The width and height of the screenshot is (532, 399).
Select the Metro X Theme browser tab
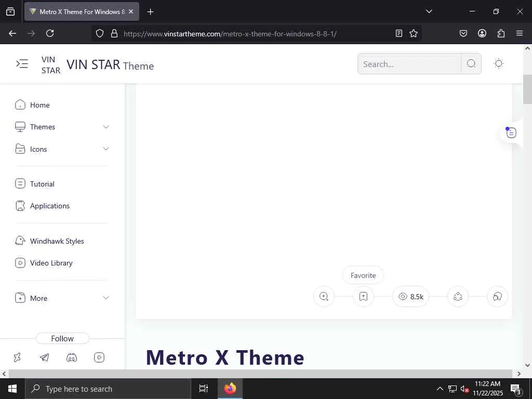(x=82, y=11)
